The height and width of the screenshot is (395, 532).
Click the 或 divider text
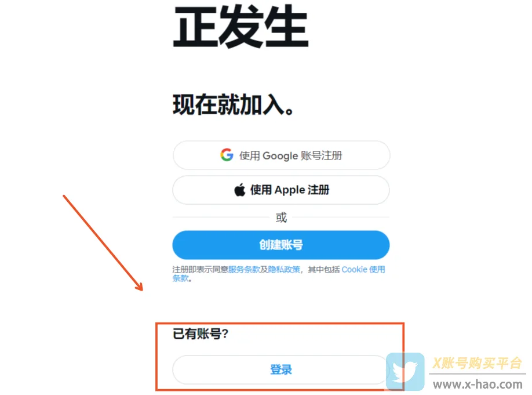tap(281, 218)
